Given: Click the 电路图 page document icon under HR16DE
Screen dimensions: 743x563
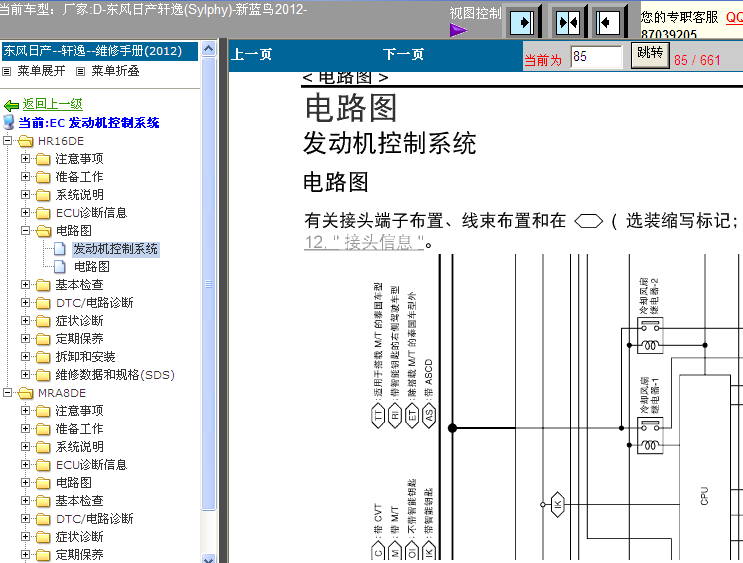Looking at the screenshot, I should tap(60, 267).
